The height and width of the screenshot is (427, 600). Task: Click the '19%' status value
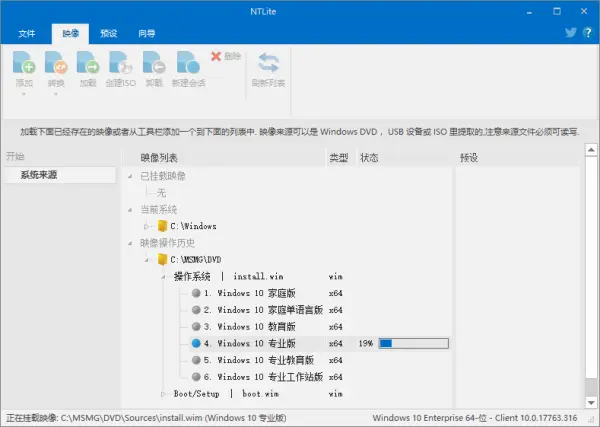pos(366,343)
